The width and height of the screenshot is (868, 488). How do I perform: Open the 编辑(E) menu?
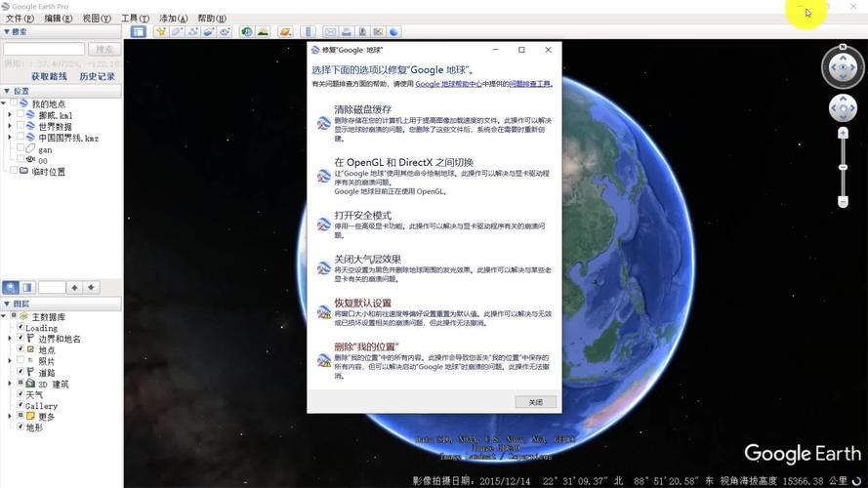point(59,19)
